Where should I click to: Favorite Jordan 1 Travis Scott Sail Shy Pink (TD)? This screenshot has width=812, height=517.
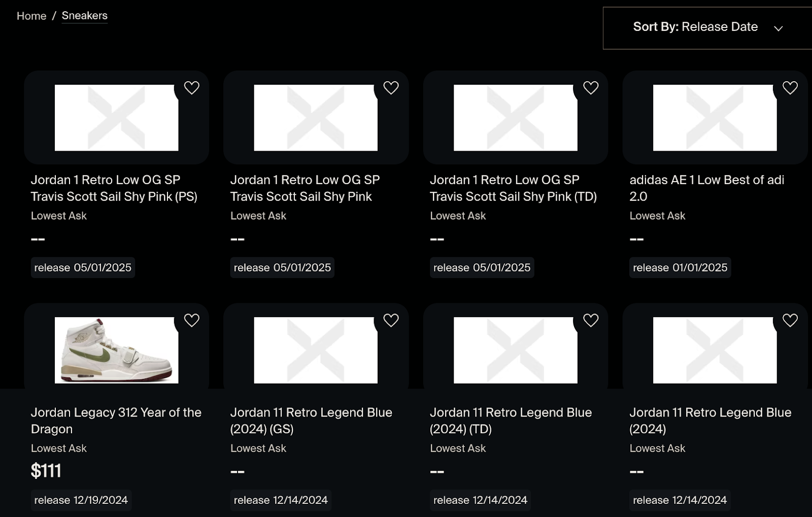point(591,88)
